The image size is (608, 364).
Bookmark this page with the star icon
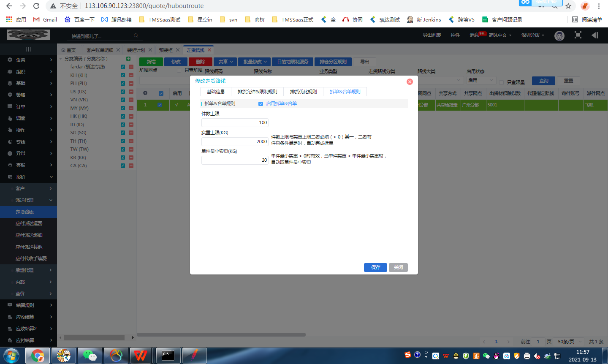pyautogui.click(x=568, y=6)
